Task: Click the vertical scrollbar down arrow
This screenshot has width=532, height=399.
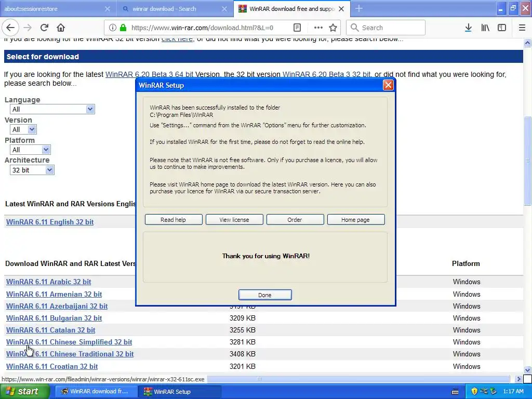Action: tap(528, 370)
